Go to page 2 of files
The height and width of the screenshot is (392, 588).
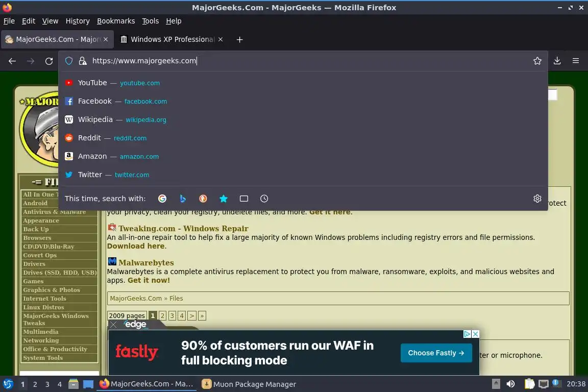pyautogui.click(x=163, y=316)
